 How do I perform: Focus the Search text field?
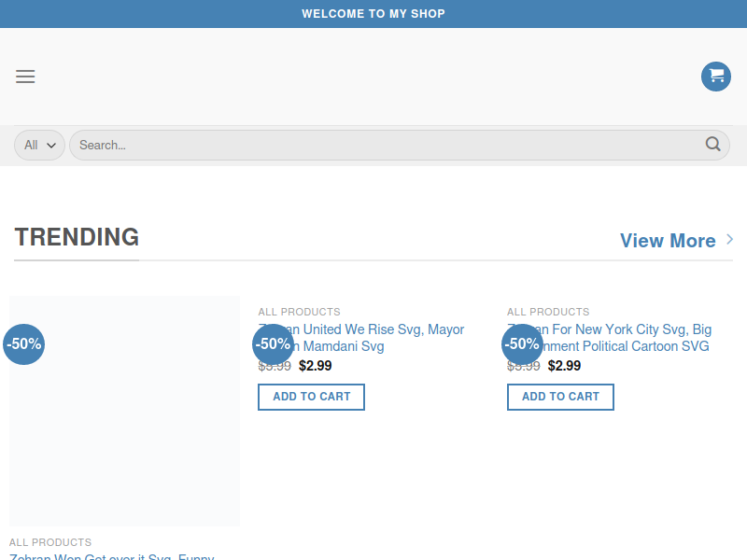point(383,145)
